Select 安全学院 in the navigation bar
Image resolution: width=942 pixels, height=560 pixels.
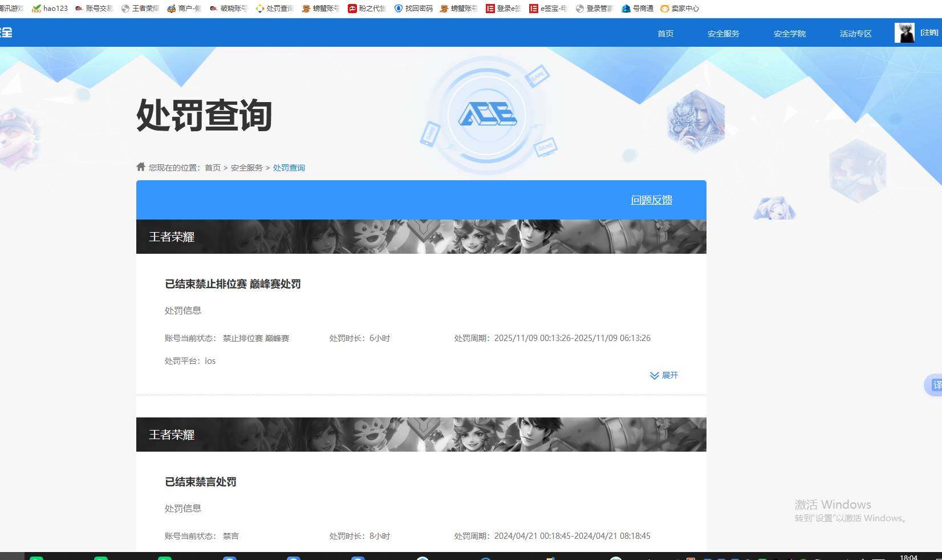click(x=789, y=33)
